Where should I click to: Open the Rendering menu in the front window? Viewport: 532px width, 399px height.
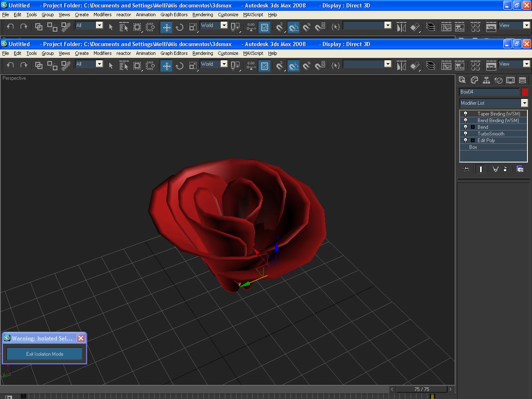click(x=203, y=53)
